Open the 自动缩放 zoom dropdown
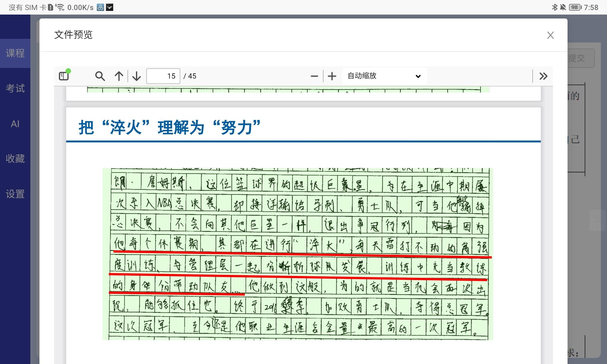This screenshot has width=607, height=364. (x=379, y=76)
